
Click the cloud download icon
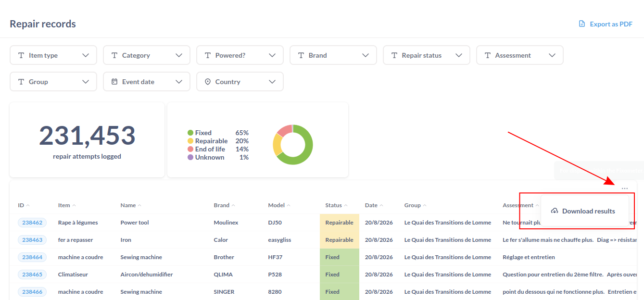[x=555, y=211]
